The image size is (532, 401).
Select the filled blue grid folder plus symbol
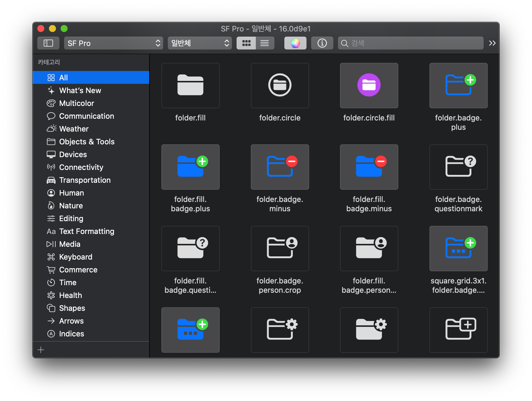point(190,330)
